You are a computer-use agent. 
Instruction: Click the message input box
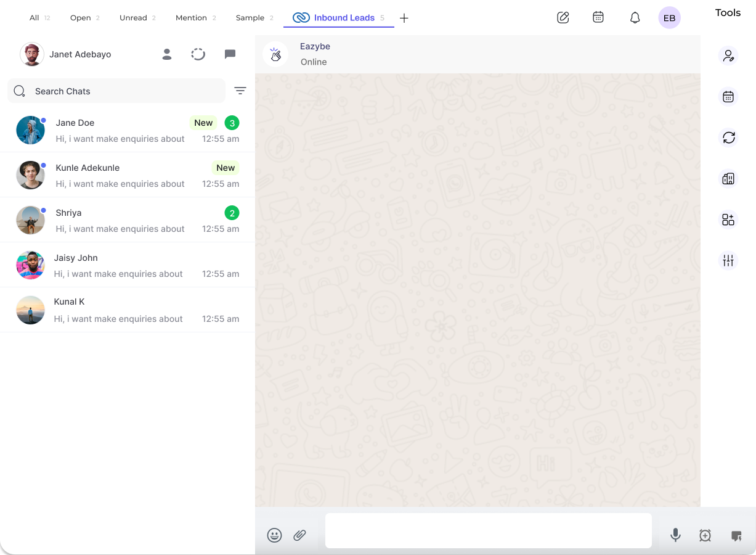point(489,530)
